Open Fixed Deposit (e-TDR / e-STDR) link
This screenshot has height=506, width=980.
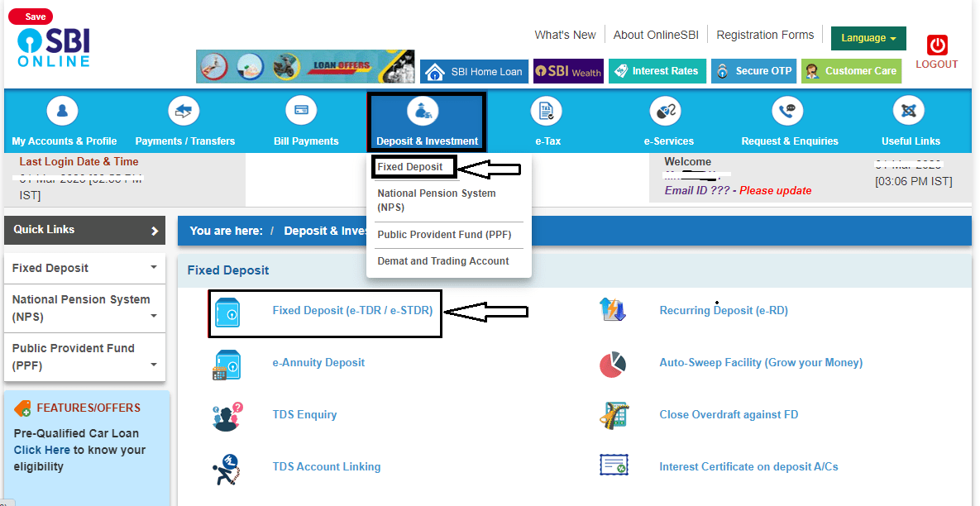pyautogui.click(x=352, y=311)
